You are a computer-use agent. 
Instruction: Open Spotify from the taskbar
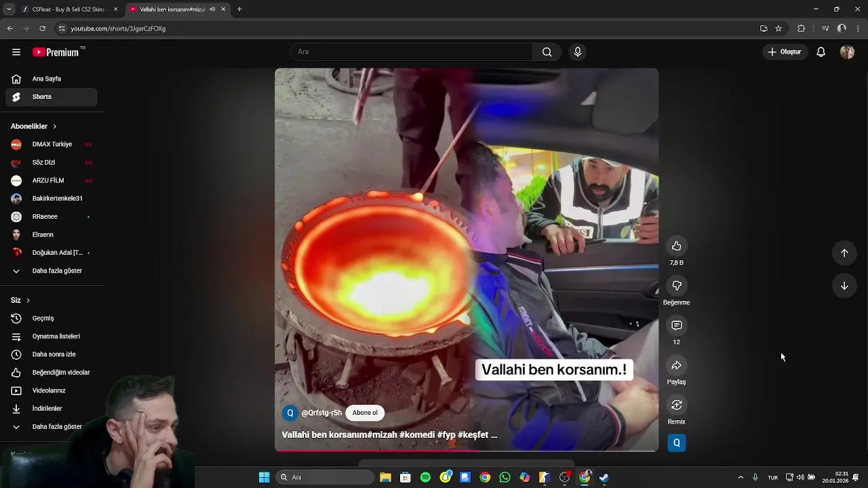tap(425, 477)
